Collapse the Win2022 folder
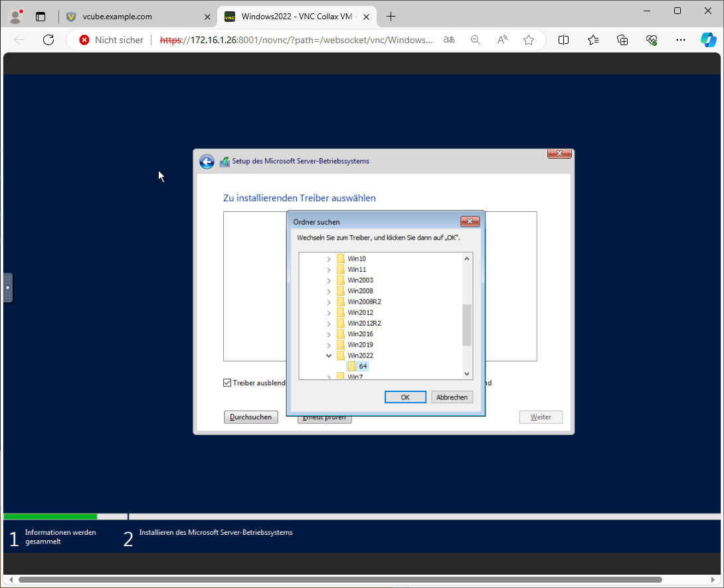 [x=329, y=355]
